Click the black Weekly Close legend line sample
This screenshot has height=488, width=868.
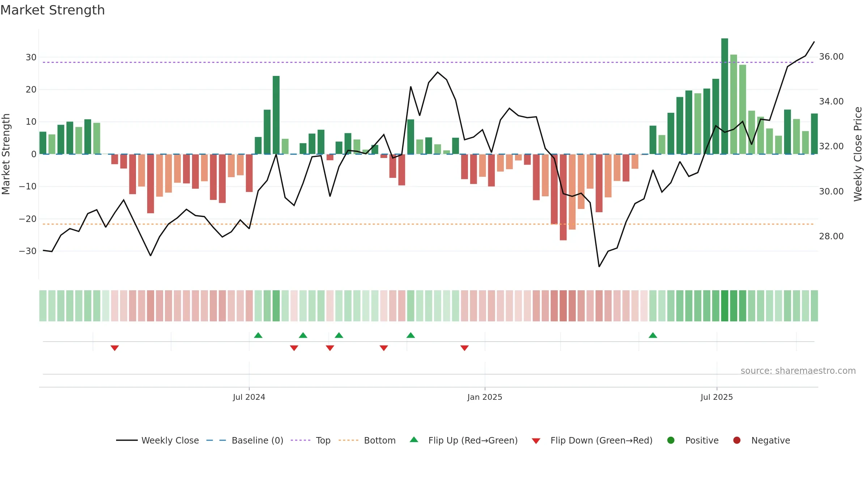point(127,440)
